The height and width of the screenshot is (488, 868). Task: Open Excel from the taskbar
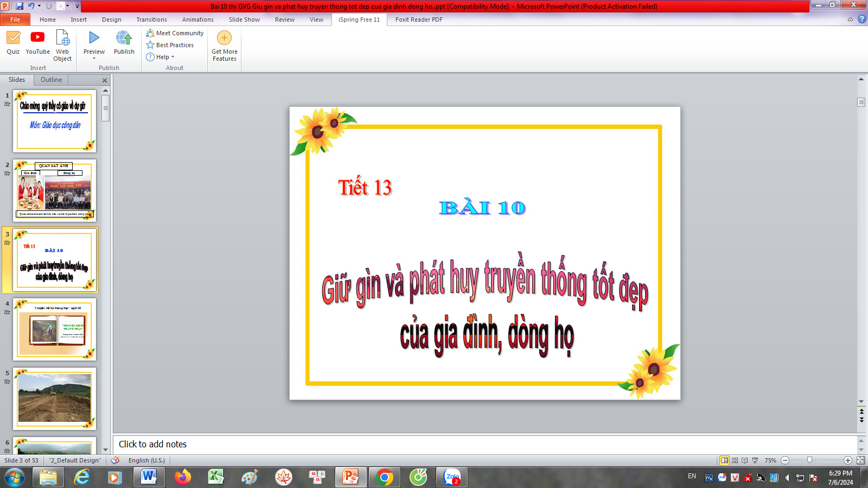coord(216,478)
